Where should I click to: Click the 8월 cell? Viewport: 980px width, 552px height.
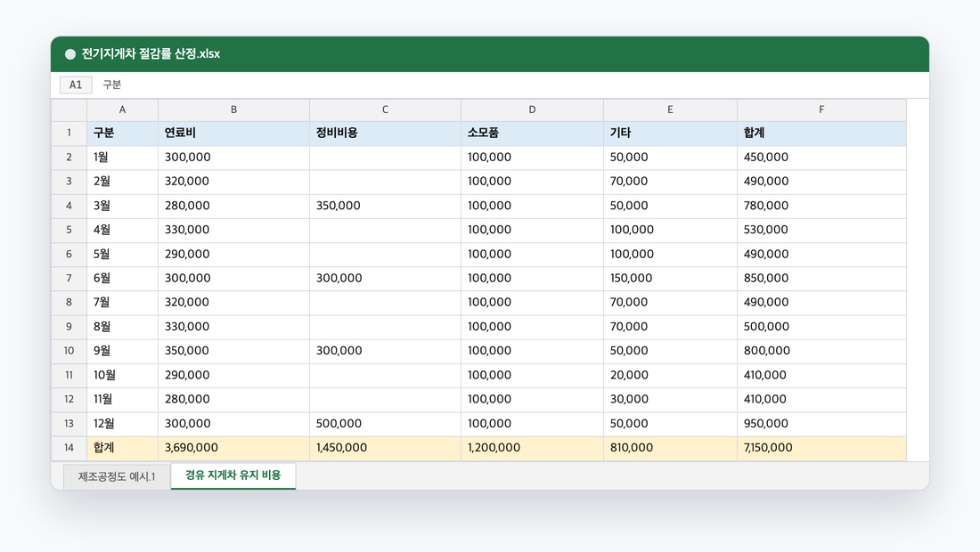[123, 328]
